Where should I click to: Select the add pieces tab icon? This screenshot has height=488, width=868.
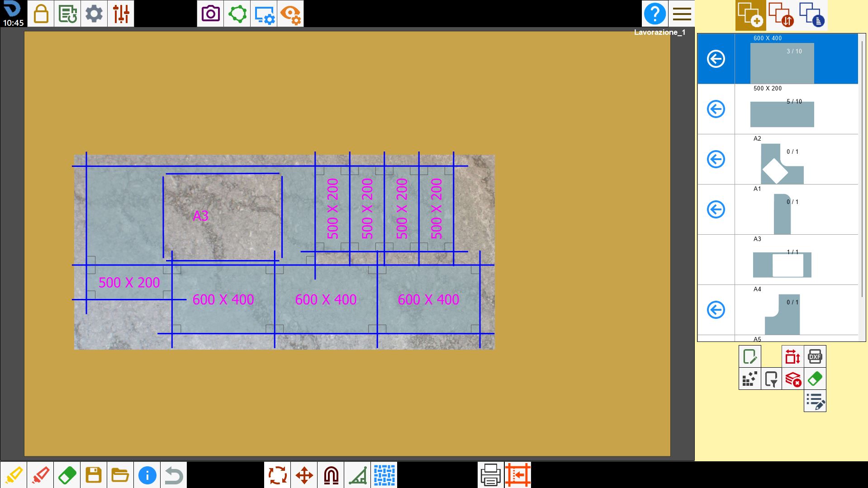pos(750,15)
